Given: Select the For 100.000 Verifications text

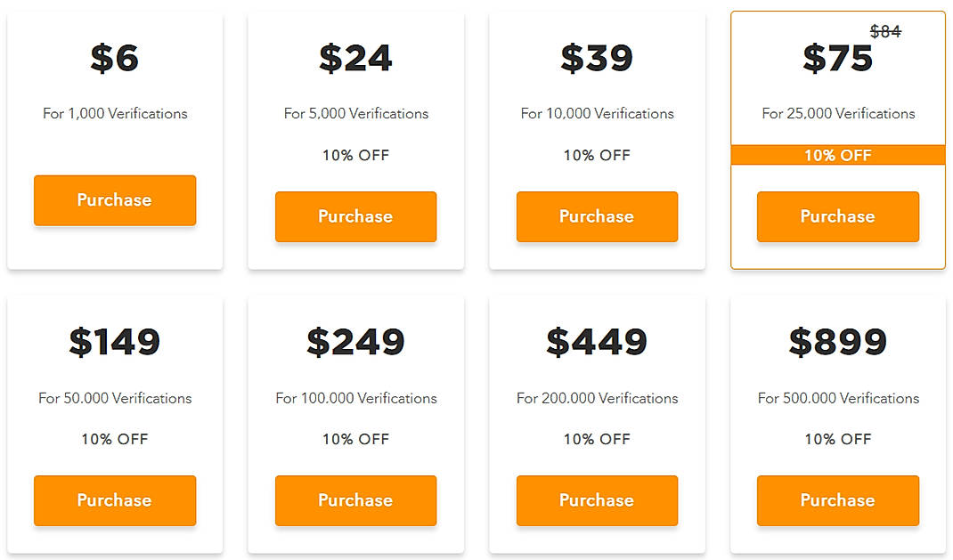Looking at the screenshot, I should [x=355, y=398].
